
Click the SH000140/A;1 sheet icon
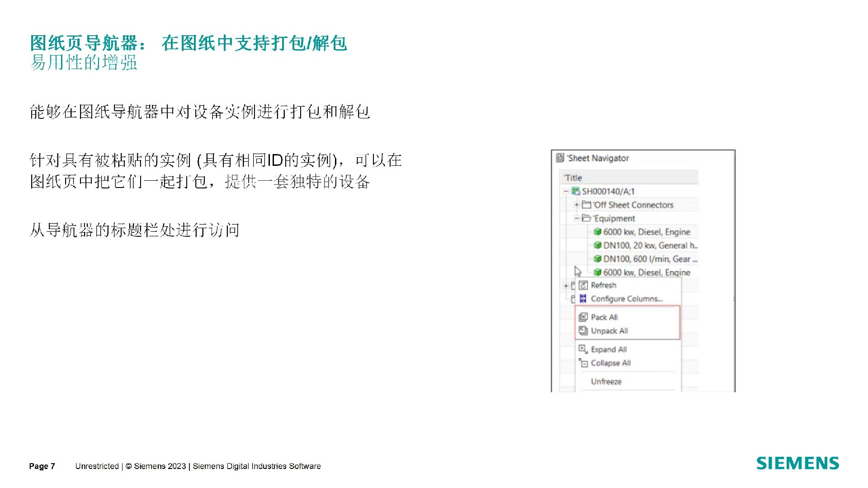[576, 191]
